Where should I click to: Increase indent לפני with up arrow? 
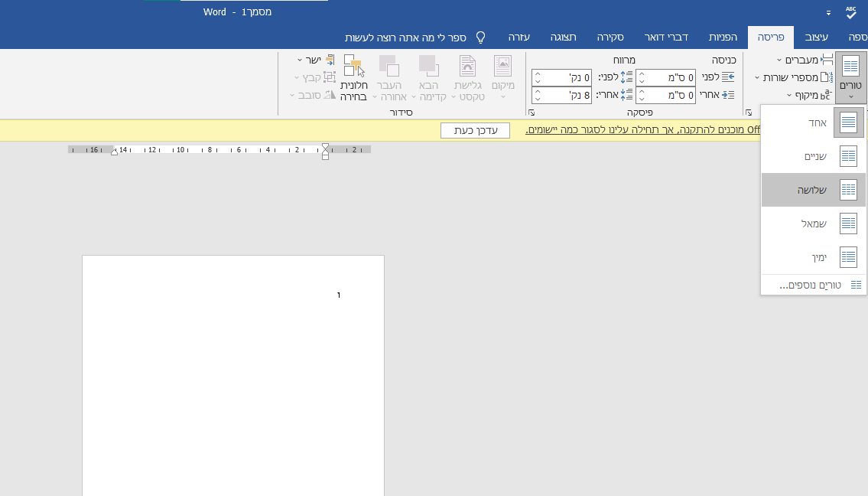coord(641,74)
